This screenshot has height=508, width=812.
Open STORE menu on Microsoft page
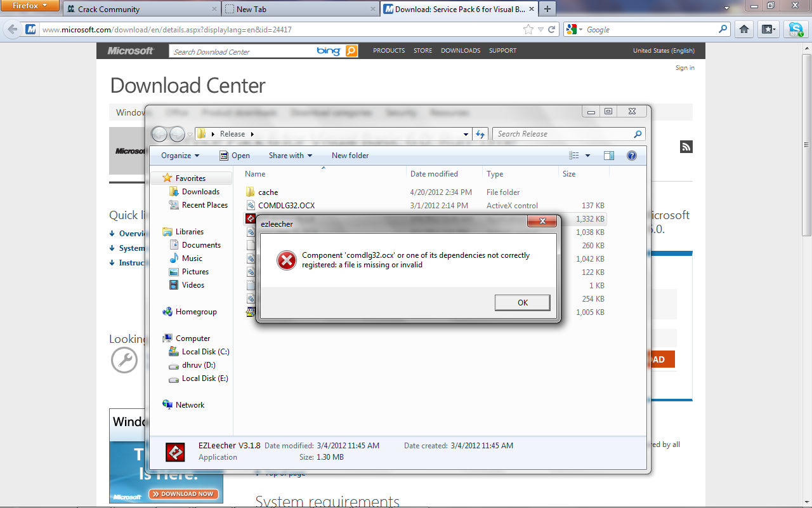pos(422,51)
